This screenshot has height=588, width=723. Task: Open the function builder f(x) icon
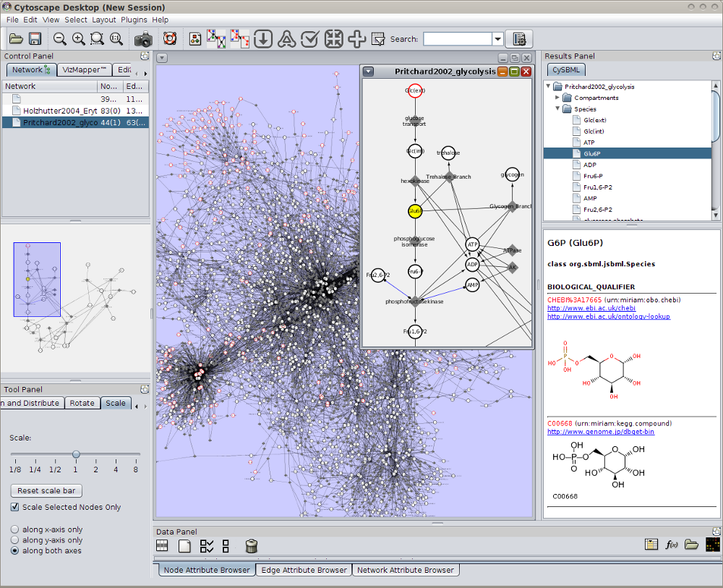pos(672,545)
